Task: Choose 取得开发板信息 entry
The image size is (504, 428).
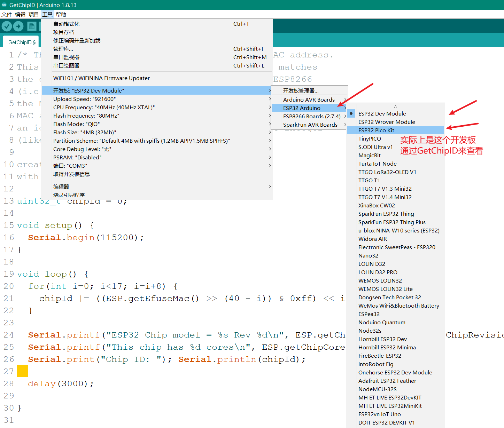Action: (x=157, y=174)
